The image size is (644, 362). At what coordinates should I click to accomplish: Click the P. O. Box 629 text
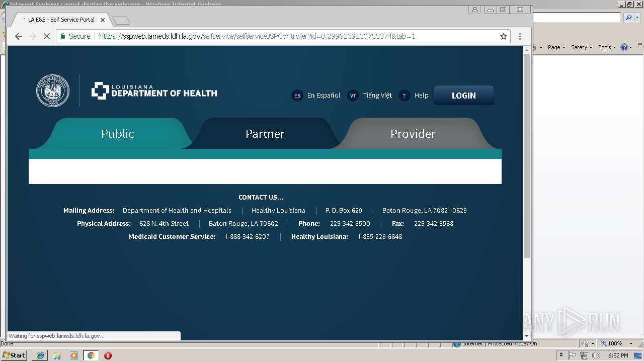coord(344,211)
